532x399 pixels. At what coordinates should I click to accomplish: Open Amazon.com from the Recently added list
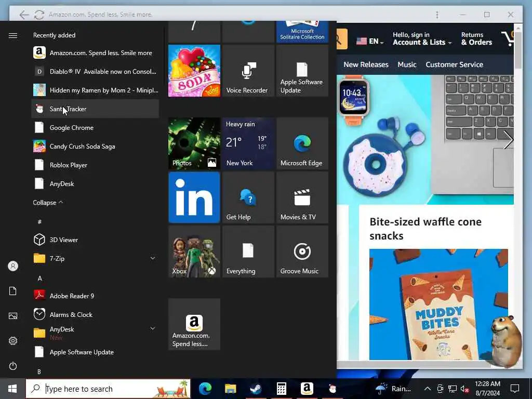(x=95, y=53)
